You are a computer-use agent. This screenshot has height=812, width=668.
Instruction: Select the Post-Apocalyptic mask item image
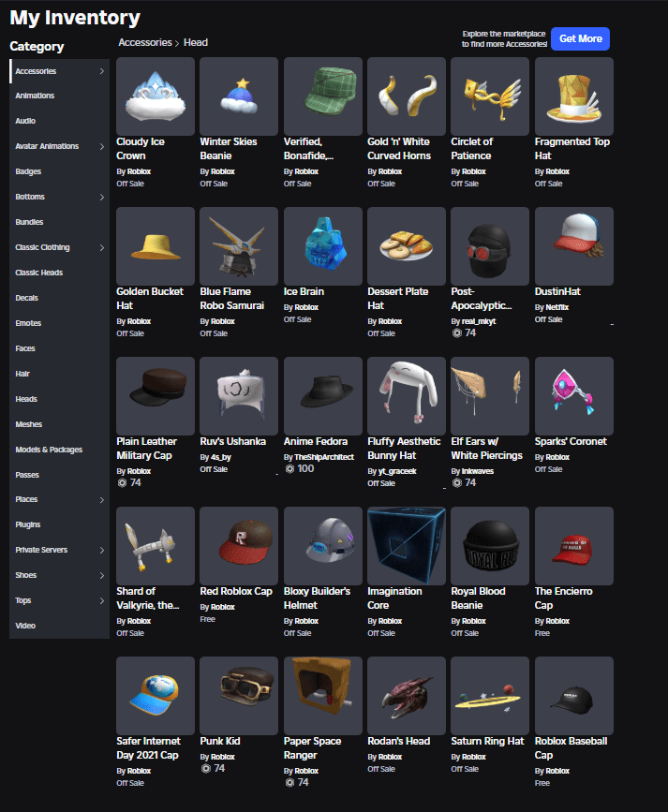[x=490, y=246]
